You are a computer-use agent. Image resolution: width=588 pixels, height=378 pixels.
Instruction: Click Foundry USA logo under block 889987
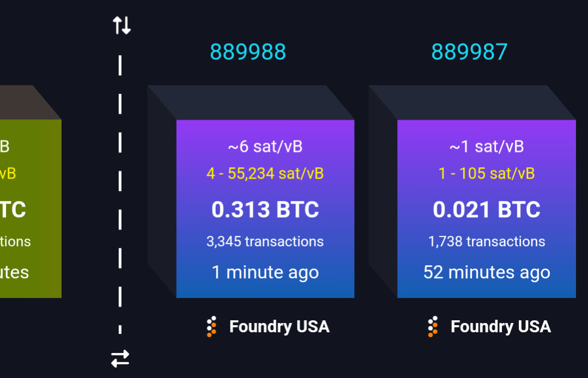(433, 326)
